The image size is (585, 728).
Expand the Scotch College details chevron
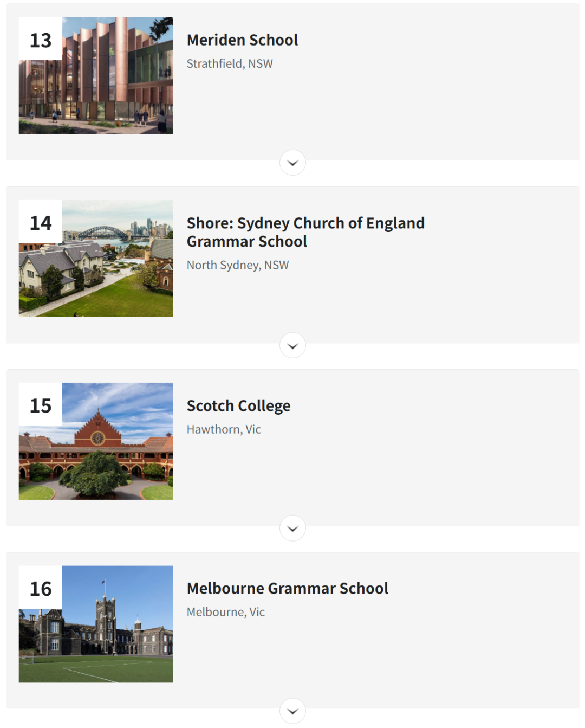point(292,528)
